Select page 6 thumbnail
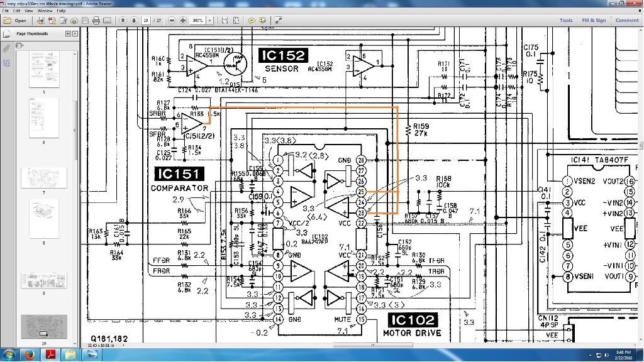The image size is (644, 362). (x=44, y=118)
